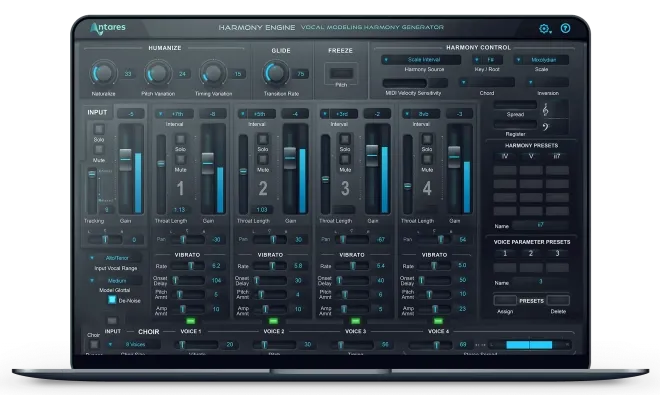The height and width of the screenshot is (395, 660).
Task: Click the Spread slider
Action: (x=515, y=104)
